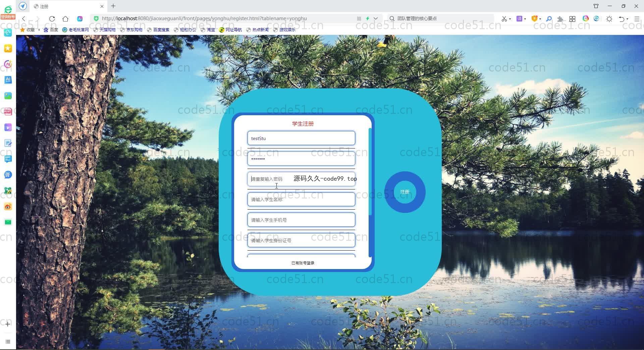Viewport: 644px width, 350px height.
Task: Open the four-squares apps grid icon
Action: (572, 19)
